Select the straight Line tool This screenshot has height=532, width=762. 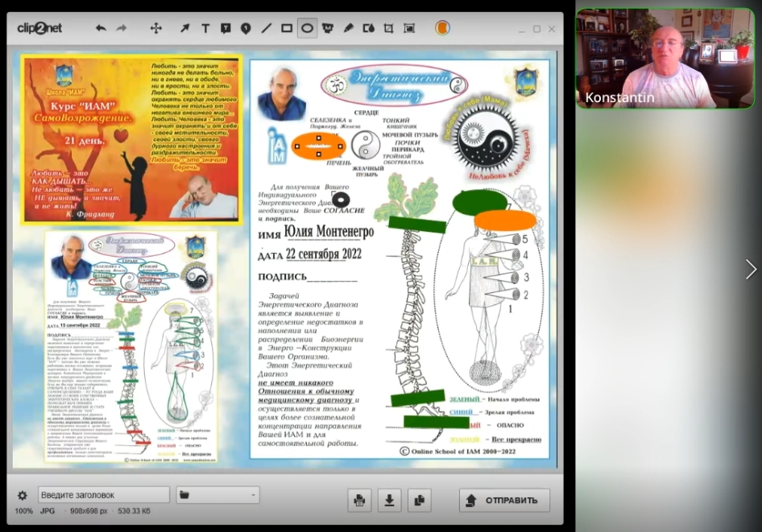tap(267, 28)
